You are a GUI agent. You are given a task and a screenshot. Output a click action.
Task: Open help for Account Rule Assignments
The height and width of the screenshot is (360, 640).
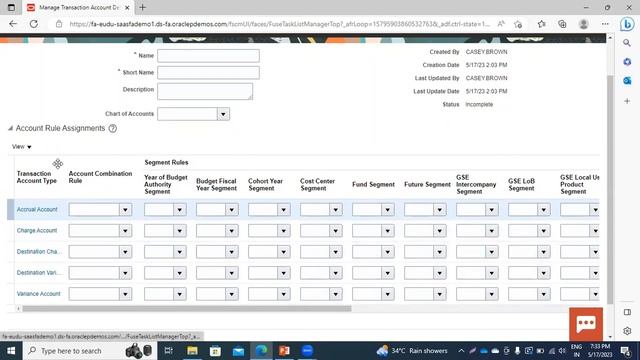click(x=113, y=129)
